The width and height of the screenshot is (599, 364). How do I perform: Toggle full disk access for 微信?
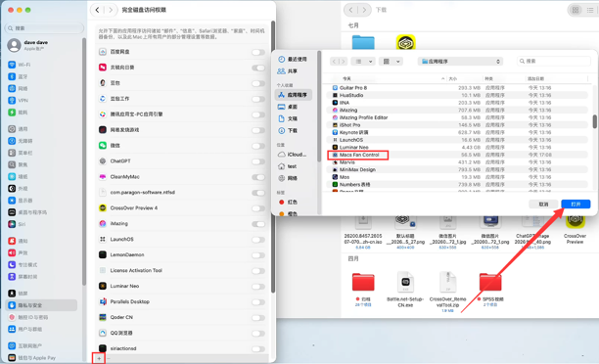click(258, 146)
